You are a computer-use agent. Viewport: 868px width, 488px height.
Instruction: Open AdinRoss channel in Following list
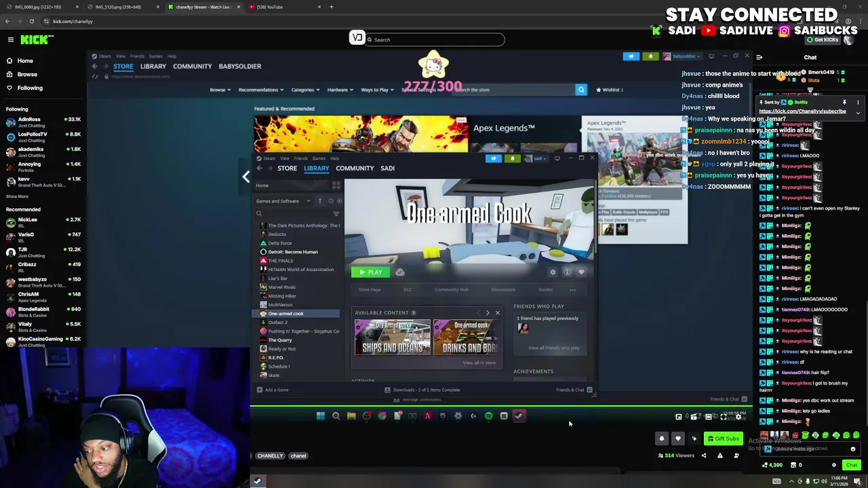(43, 122)
